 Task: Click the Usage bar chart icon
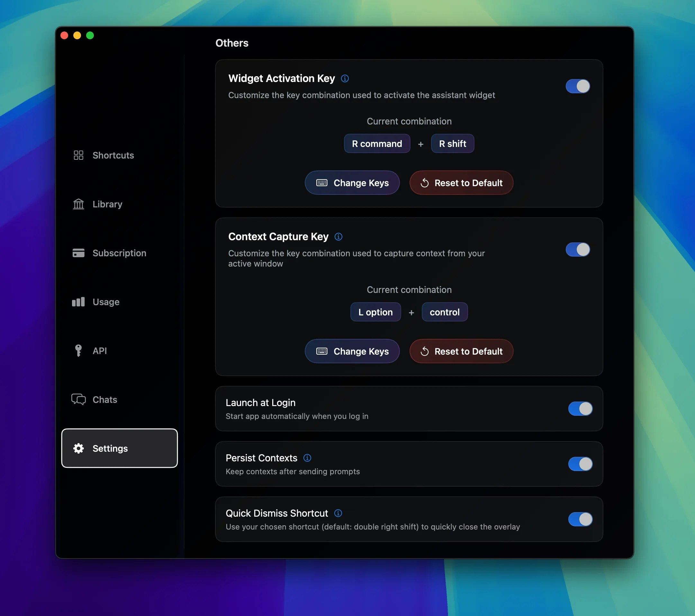(x=78, y=302)
